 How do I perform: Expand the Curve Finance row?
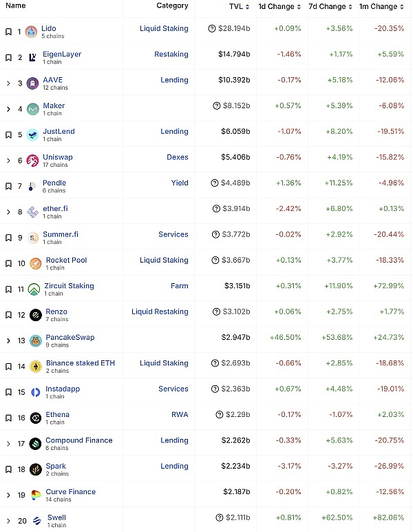(8, 495)
